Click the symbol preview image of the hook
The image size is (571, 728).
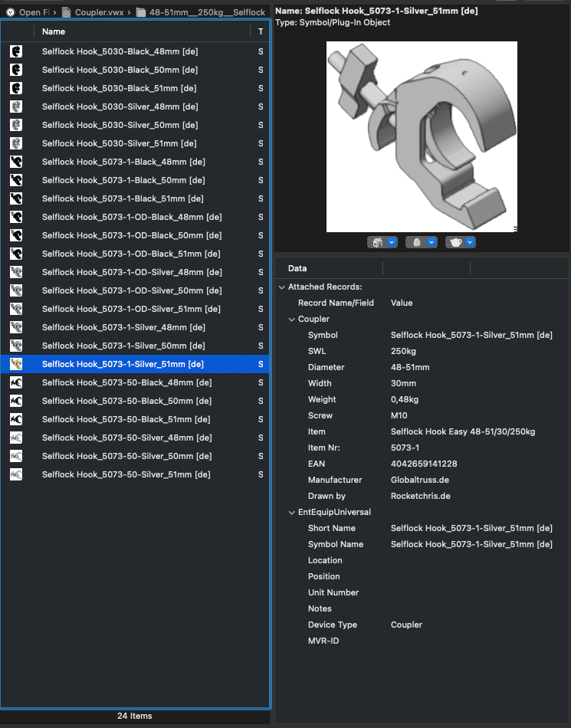coord(422,136)
